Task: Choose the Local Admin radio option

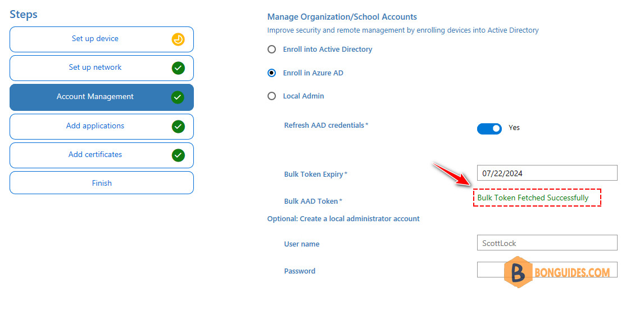Action: pos(271,96)
